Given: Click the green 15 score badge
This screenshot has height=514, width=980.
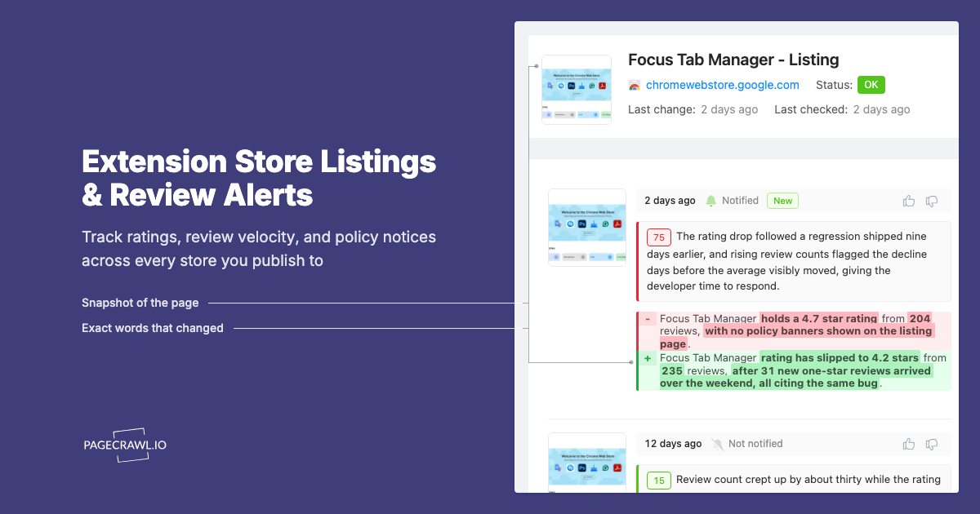Looking at the screenshot, I should click(659, 481).
